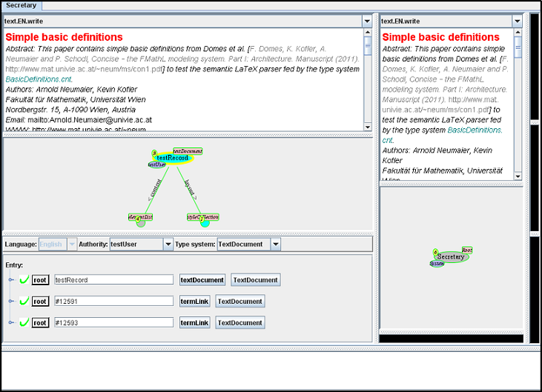Image resolution: width=542 pixels, height=392 pixels.
Task: Click green checkmark on #12593 row
Action: click(24, 322)
